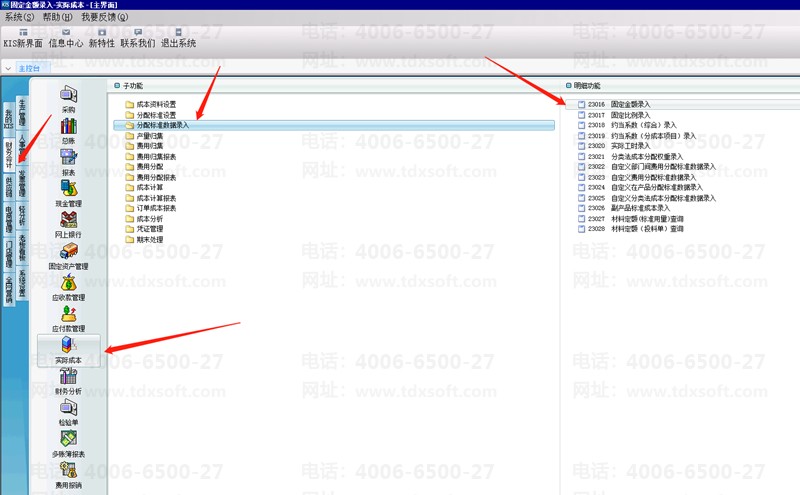Select 23016 固定金额录入 function
This screenshot has width=800, height=495.
[614, 104]
